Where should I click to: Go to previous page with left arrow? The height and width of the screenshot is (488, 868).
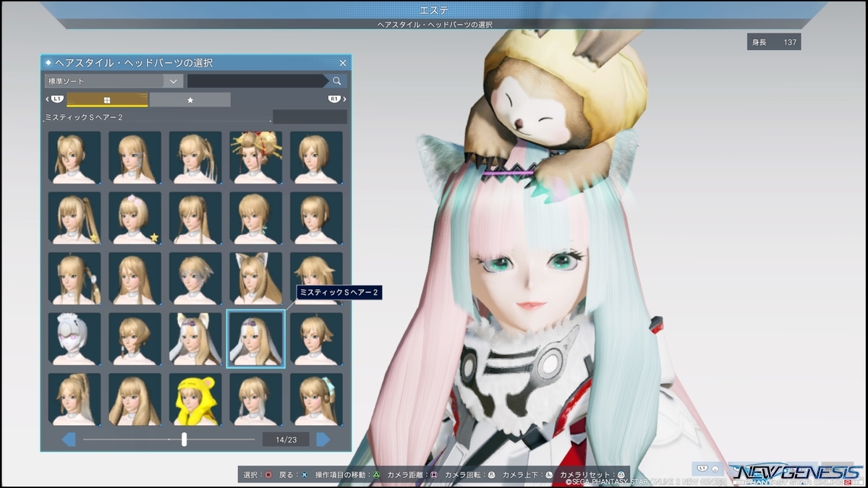coord(69,439)
